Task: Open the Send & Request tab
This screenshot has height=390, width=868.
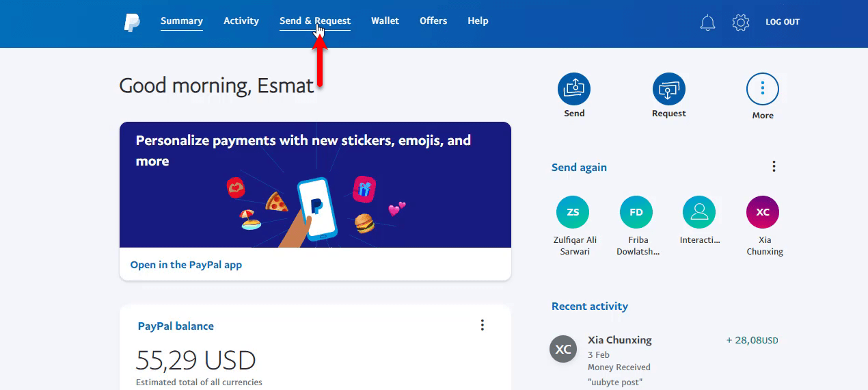Action: click(x=315, y=21)
